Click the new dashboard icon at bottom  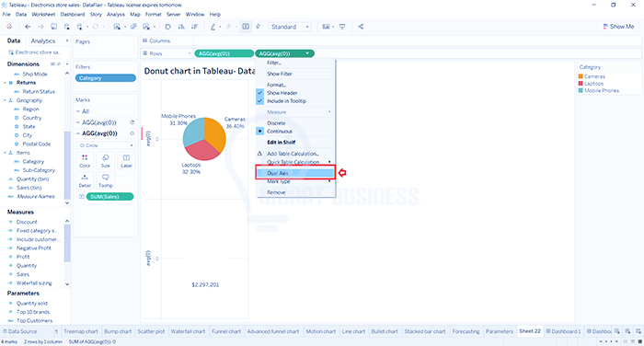coord(627,331)
